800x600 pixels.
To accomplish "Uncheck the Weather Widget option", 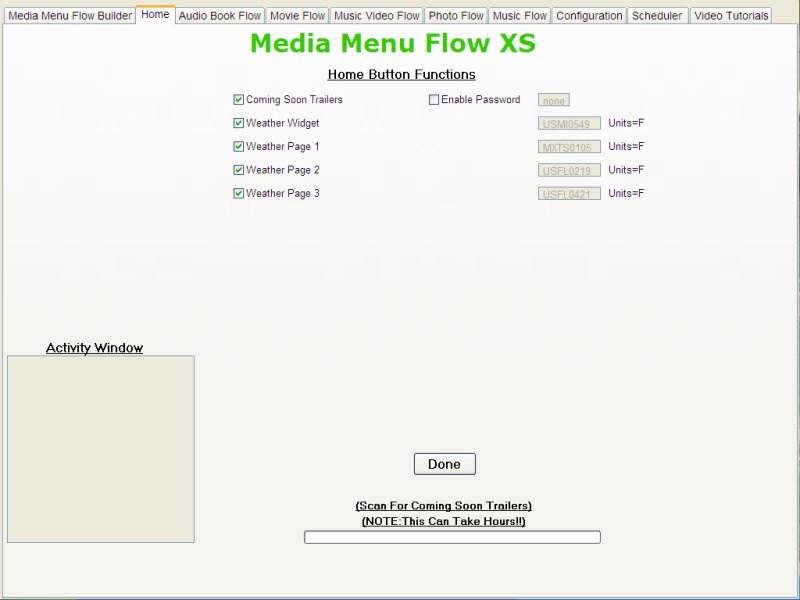I will click(238, 123).
